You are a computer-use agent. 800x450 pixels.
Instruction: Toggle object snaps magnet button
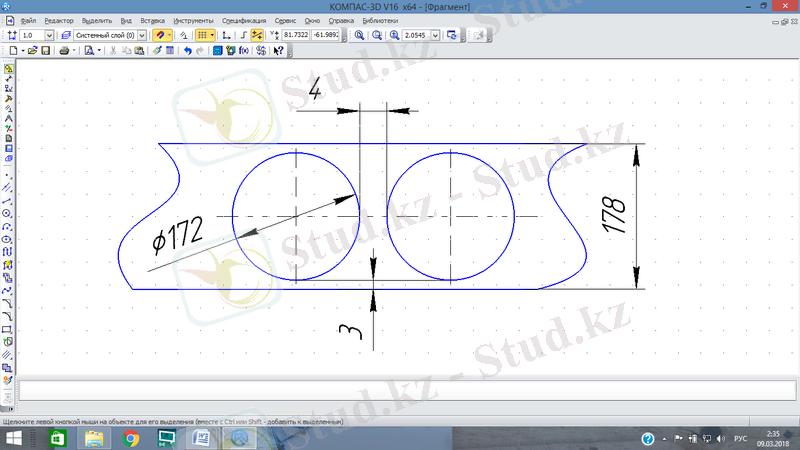click(160, 35)
